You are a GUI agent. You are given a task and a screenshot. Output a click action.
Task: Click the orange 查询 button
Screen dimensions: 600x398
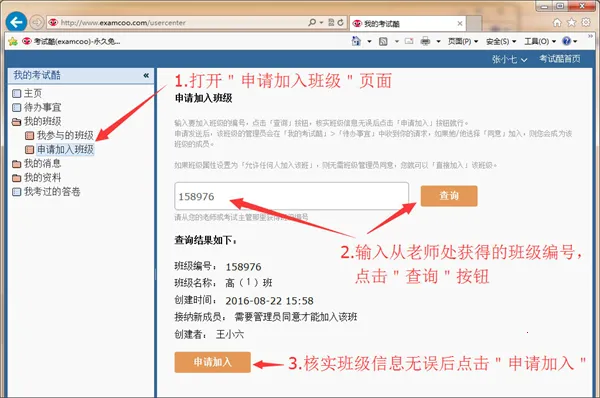coord(449,196)
